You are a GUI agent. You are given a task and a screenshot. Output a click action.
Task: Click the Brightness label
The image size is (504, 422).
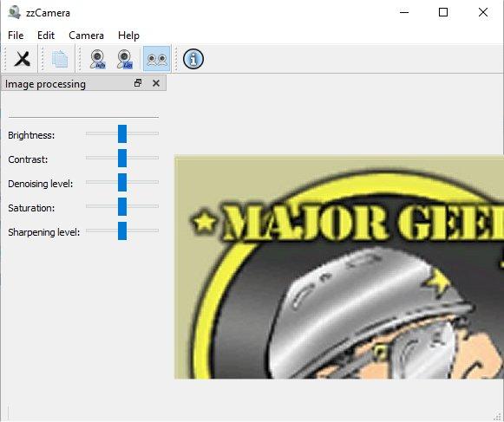31,135
